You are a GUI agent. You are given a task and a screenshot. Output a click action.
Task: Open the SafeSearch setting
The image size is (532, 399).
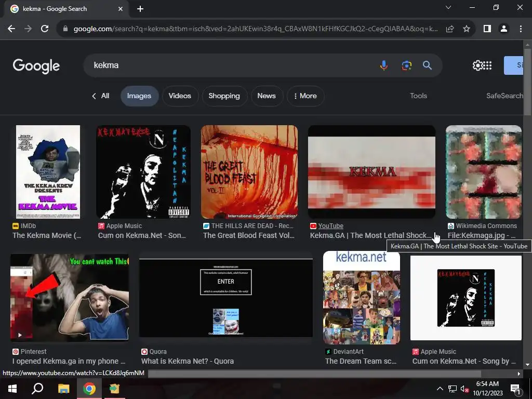(504, 96)
